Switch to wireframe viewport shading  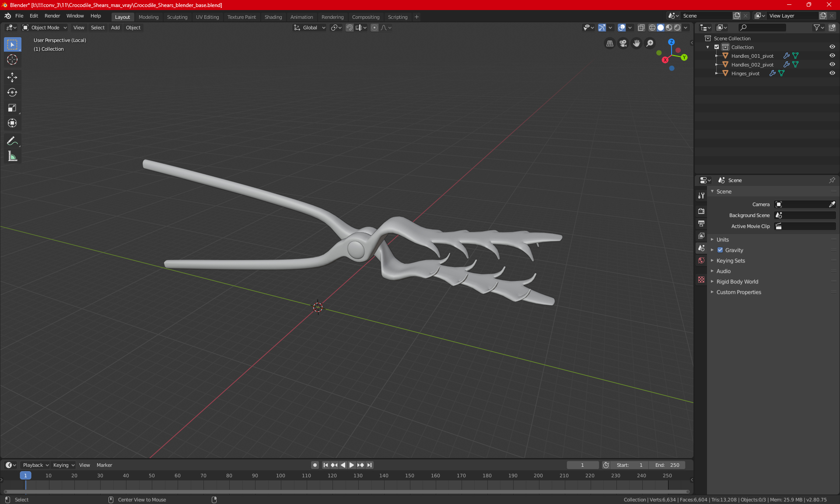pos(652,28)
